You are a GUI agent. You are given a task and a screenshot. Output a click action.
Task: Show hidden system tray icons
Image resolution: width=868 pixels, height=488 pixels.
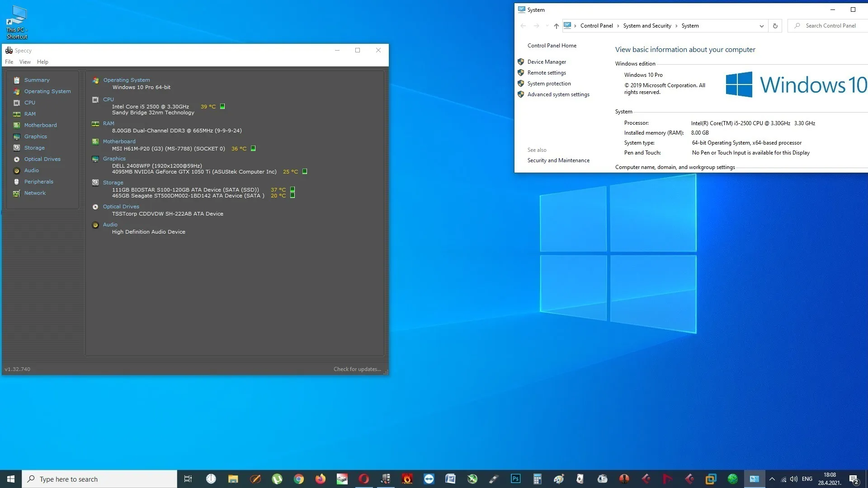[x=772, y=479]
